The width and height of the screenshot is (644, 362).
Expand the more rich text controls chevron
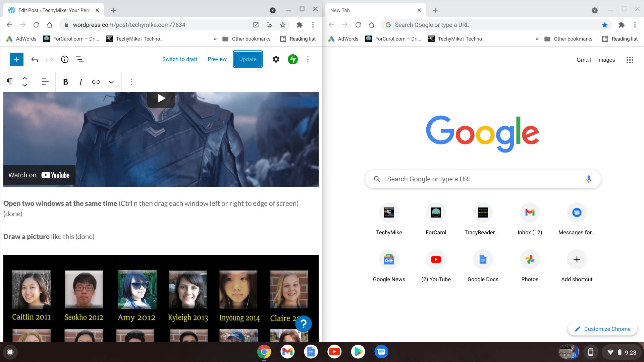click(111, 82)
